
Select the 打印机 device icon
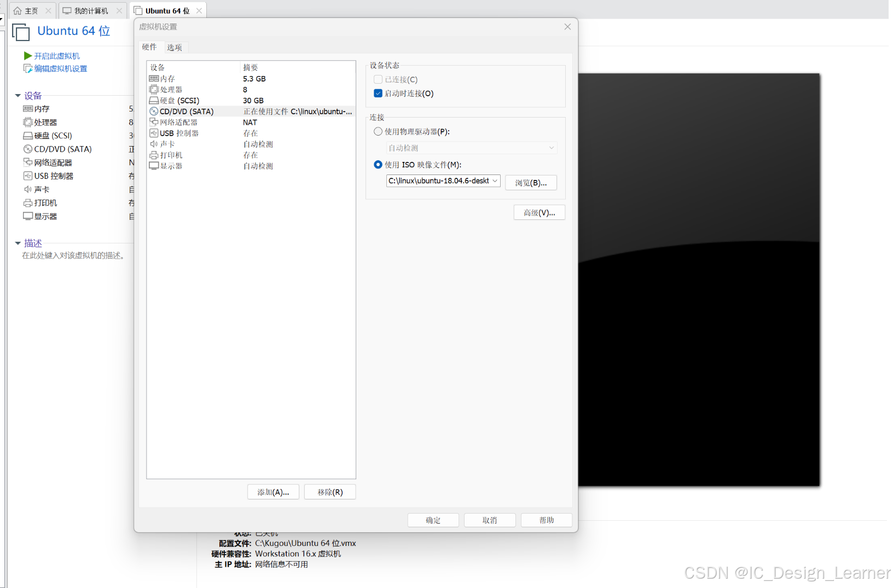[154, 155]
